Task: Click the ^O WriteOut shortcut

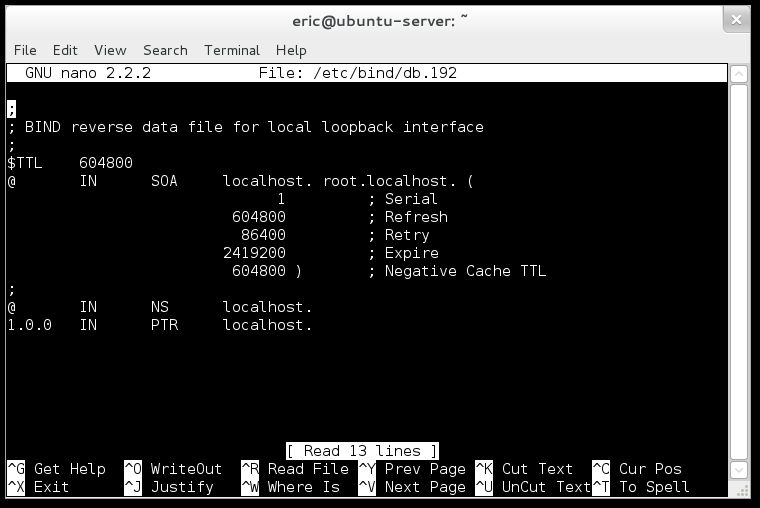Action: point(174,469)
